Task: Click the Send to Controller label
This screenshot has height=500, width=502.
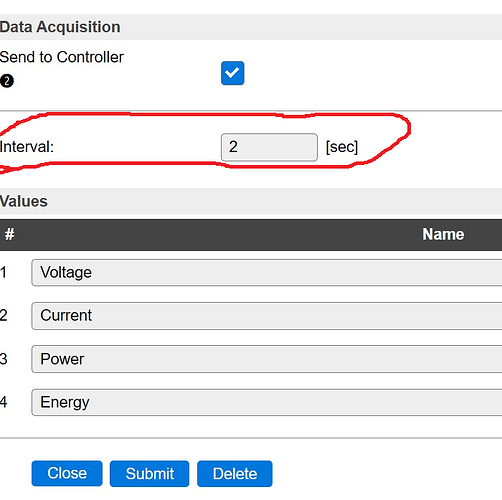Action: 62,57
